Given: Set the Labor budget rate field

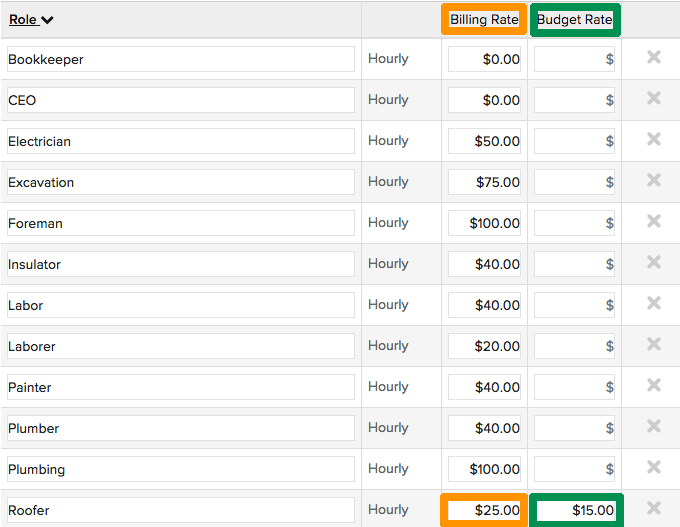Looking at the screenshot, I should 574,305.
